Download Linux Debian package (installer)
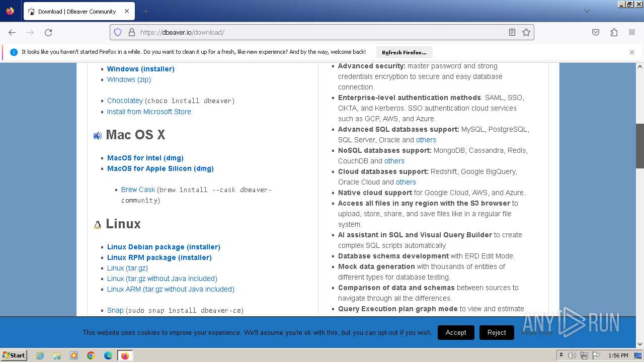 click(x=164, y=247)
